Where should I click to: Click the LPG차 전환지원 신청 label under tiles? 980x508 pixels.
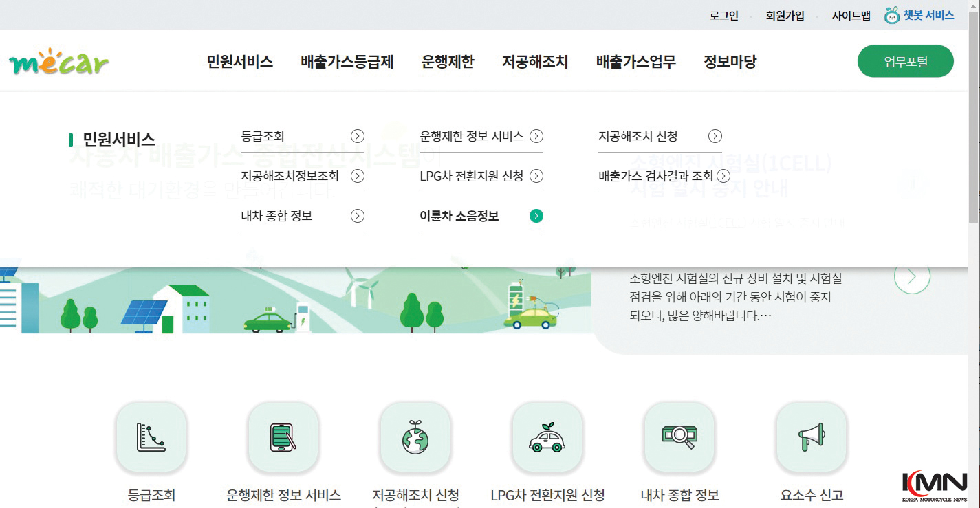point(547,495)
